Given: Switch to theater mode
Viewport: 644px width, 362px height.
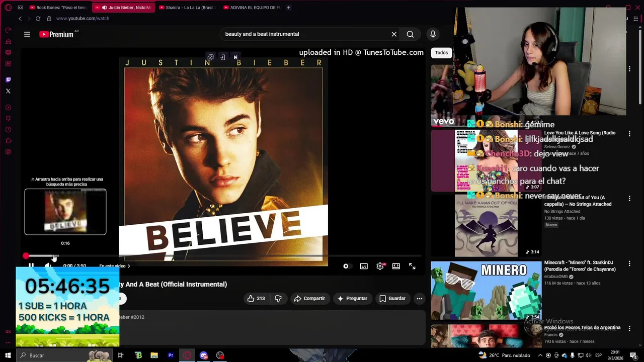Looking at the screenshot, I should pyautogui.click(x=396, y=266).
